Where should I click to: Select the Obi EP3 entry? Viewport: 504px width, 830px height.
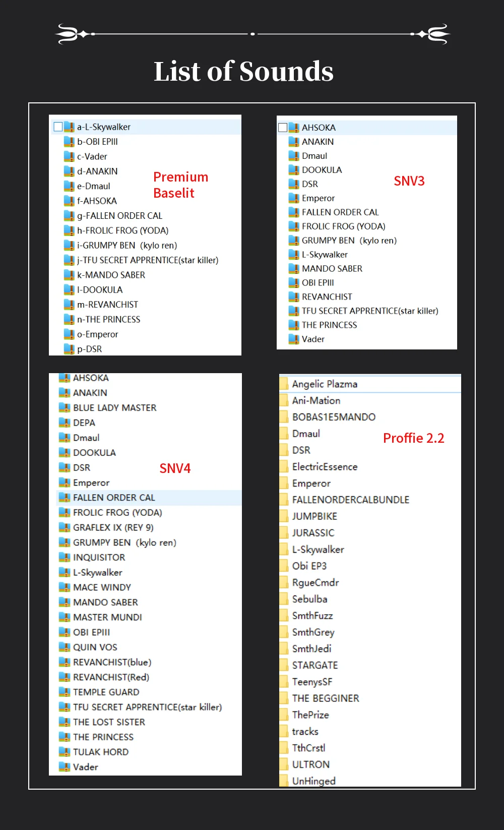(309, 566)
